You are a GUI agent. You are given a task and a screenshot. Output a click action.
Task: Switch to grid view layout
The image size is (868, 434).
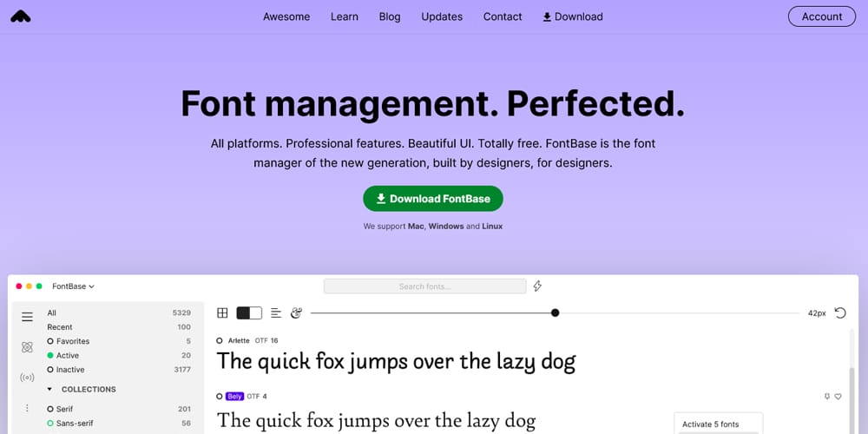click(222, 312)
